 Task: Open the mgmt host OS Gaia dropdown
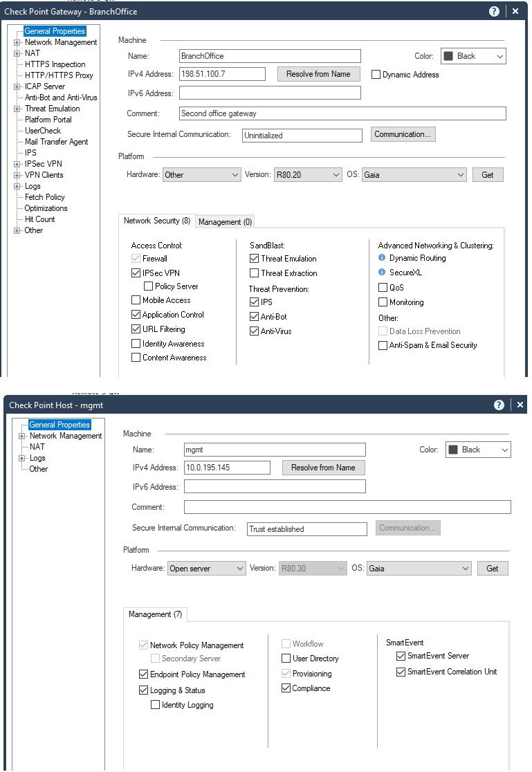419,568
